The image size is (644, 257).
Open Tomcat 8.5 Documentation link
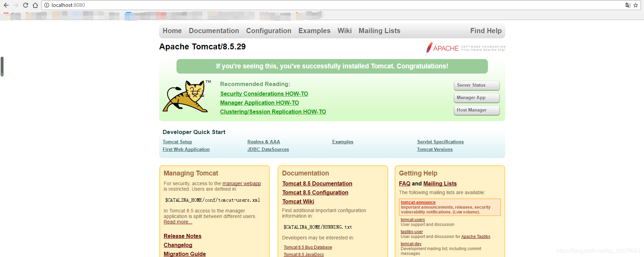[317, 184]
